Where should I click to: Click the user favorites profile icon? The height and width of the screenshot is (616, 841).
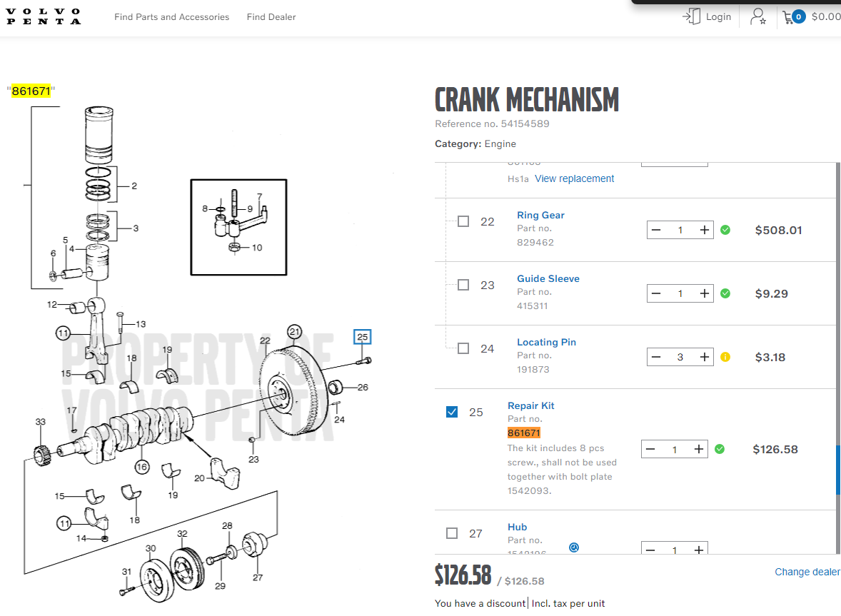[757, 16]
